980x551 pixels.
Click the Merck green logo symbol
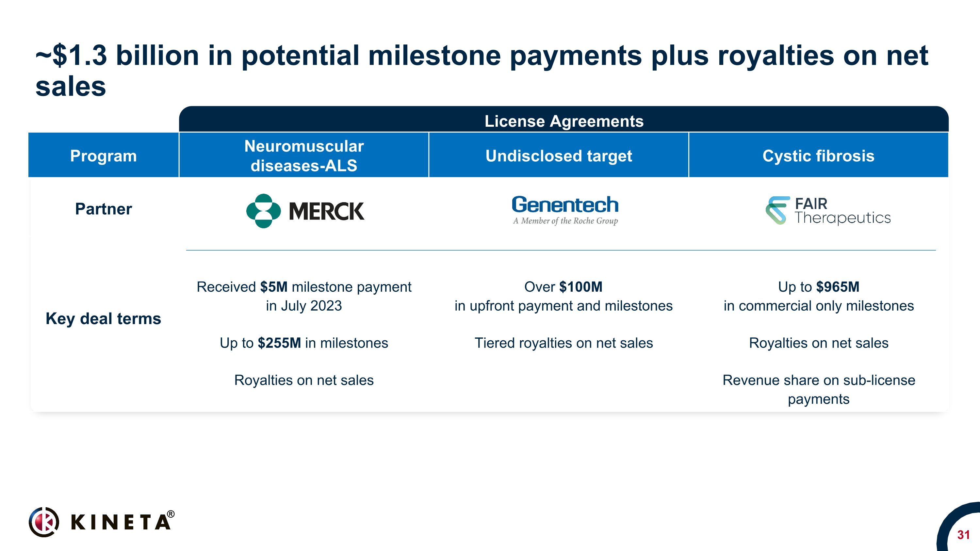click(x=263, y=211)
